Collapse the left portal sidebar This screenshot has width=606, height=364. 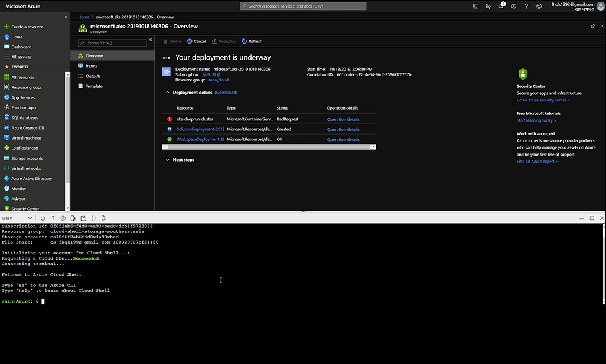tap(66, 17)
